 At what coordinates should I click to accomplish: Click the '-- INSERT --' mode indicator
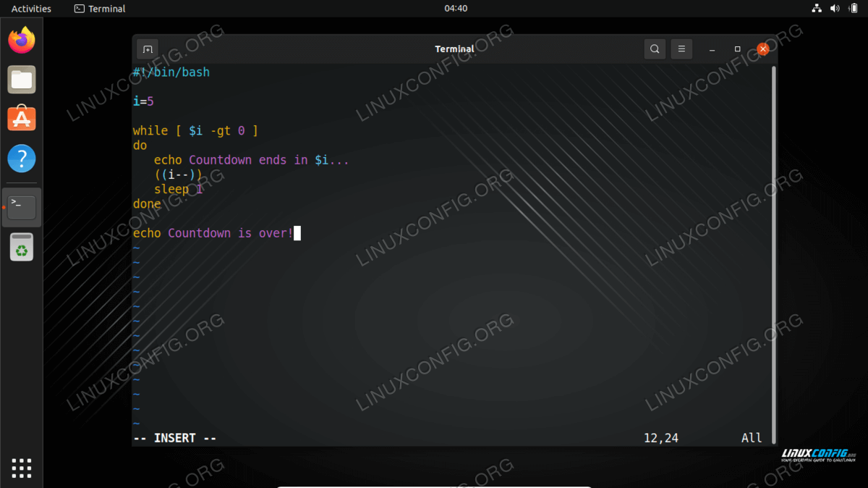click(x=175, y=438)
